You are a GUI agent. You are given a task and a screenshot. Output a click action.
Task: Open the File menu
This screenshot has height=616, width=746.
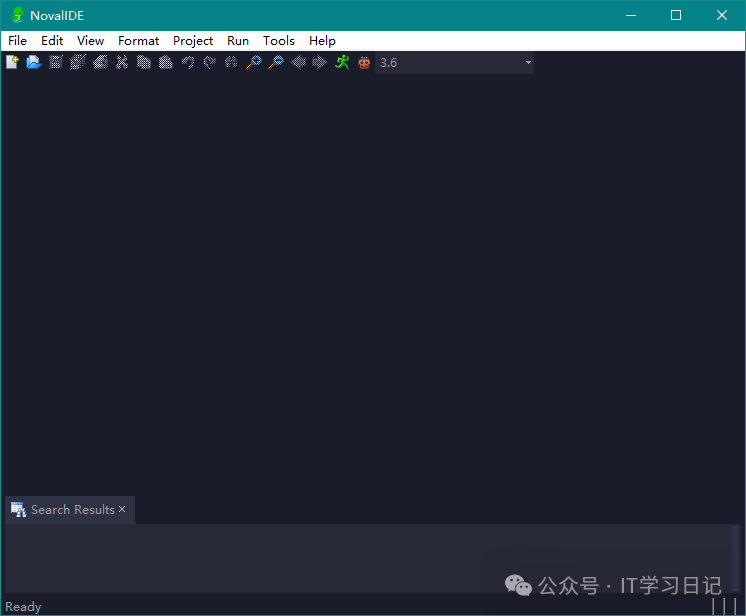(x=18, y=41)
